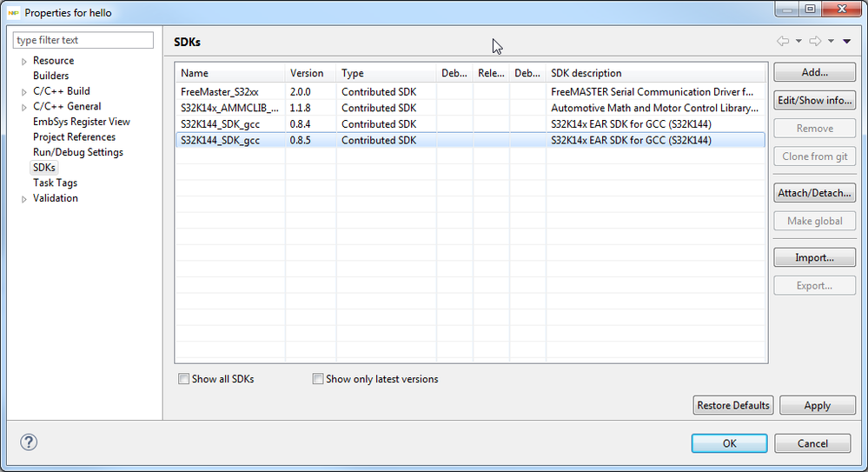Expand the C/C++ General node
Image resolution: width=868 pixels, height=472 pixels.
23,107
